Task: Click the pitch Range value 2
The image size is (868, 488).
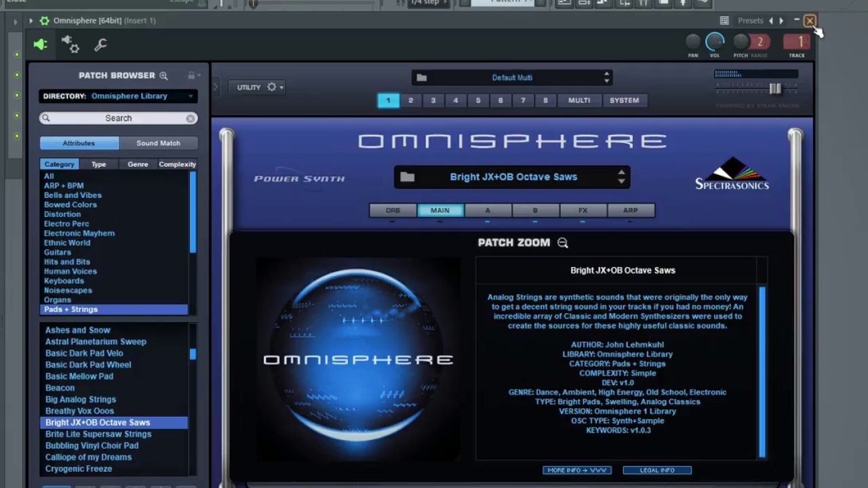Action: point(759,43)
